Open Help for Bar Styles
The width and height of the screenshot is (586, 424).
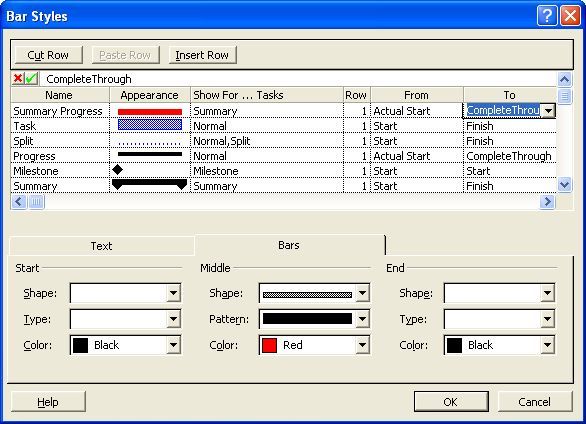point(48,402)
